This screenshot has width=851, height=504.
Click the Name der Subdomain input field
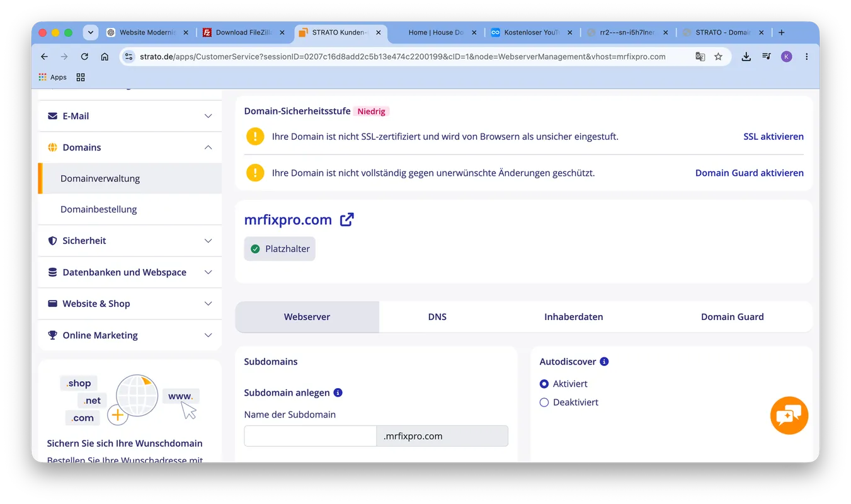[x=310, y=436]
